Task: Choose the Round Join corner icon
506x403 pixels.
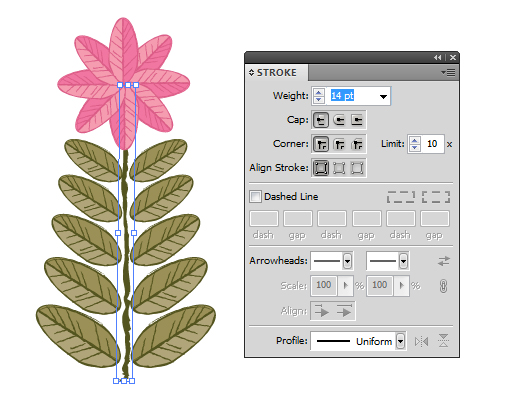Action: click(339, 144)
